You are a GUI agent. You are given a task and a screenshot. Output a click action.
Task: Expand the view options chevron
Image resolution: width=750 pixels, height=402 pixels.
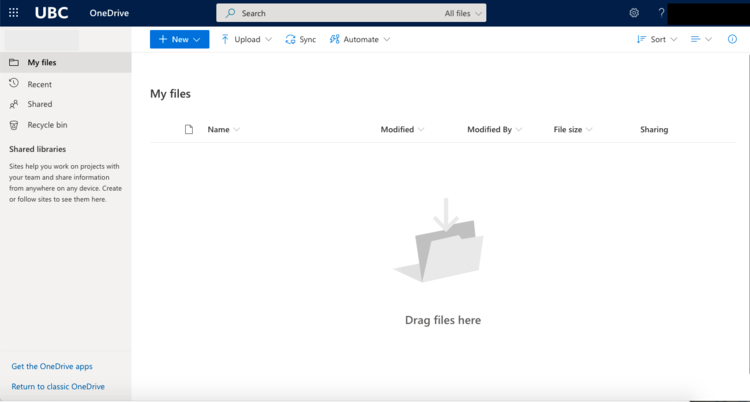pos(708,40)
